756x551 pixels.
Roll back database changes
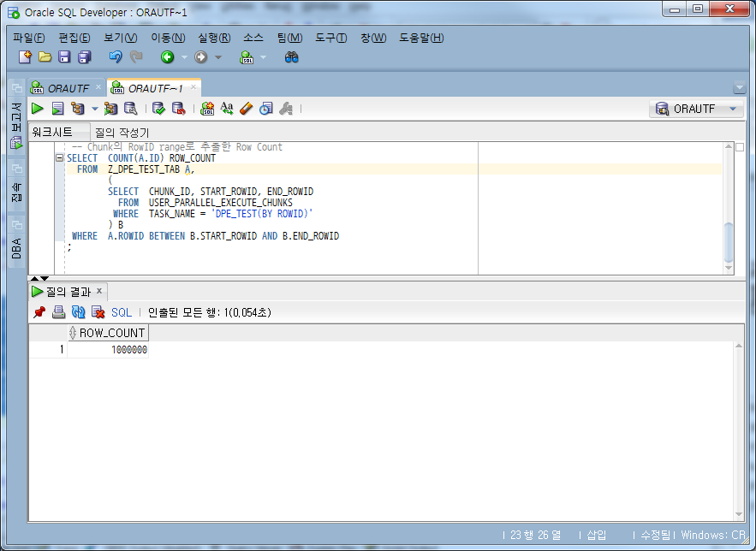(x=177, y=108)
